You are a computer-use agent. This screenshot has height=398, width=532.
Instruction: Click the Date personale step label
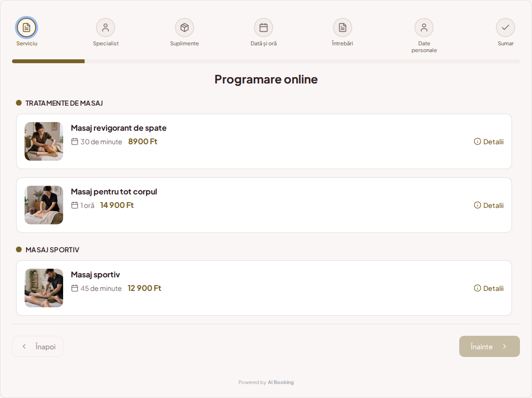[x=424, y=47]
